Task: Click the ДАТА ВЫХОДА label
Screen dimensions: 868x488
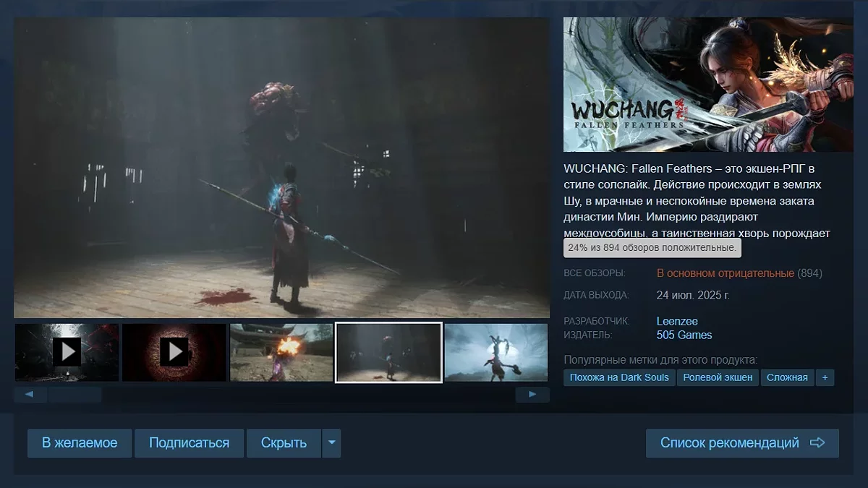Action: [x=597, y=295]
